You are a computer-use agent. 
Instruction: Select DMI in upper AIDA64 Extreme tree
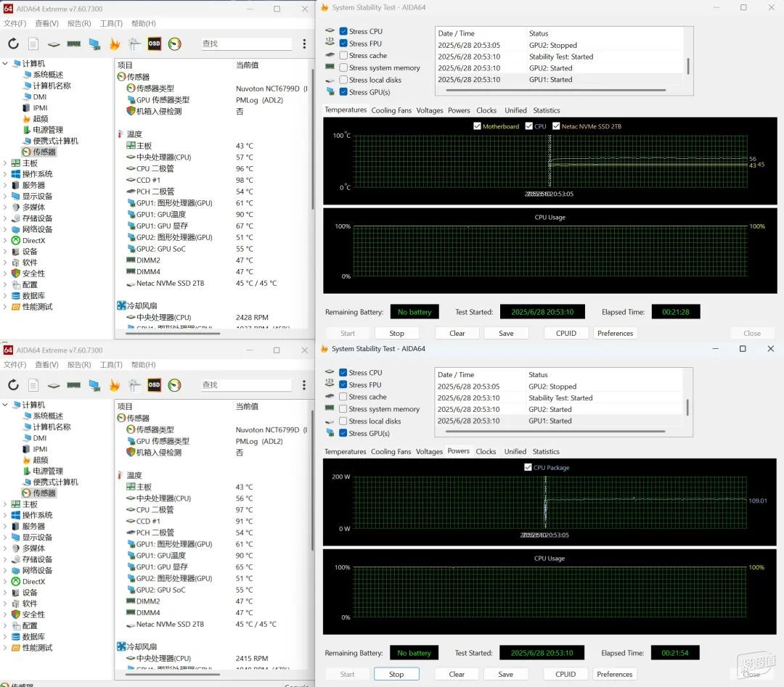40,97
